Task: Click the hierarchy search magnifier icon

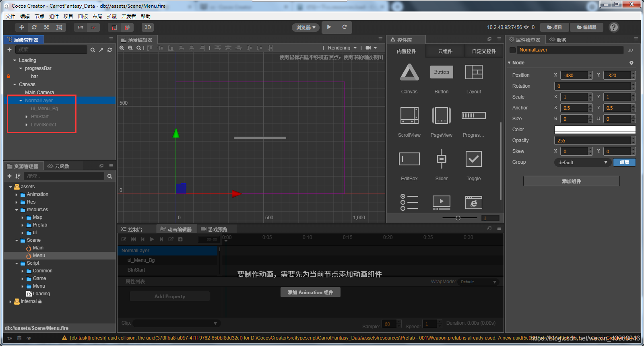Action: (x=93, y=50)
